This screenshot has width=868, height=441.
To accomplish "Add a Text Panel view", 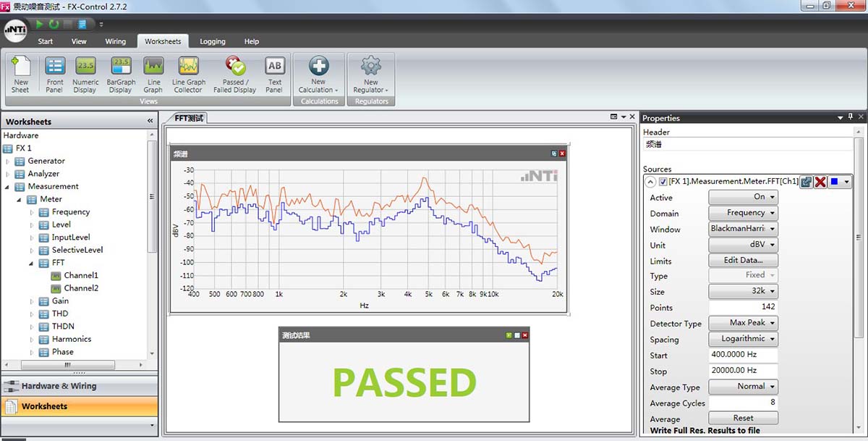I will pyautogui.click(x=274, y=75).
